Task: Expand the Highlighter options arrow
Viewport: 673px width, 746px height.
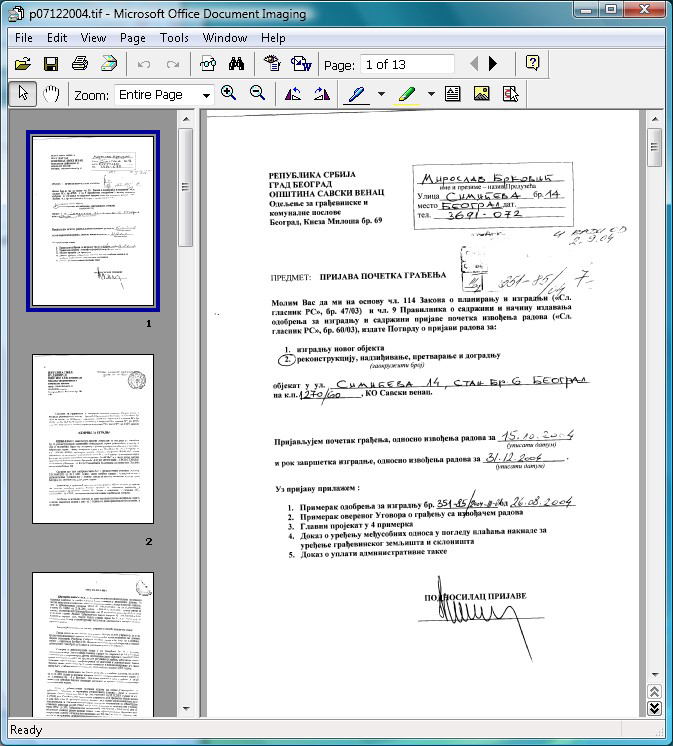Action: [x=431, y=95]
